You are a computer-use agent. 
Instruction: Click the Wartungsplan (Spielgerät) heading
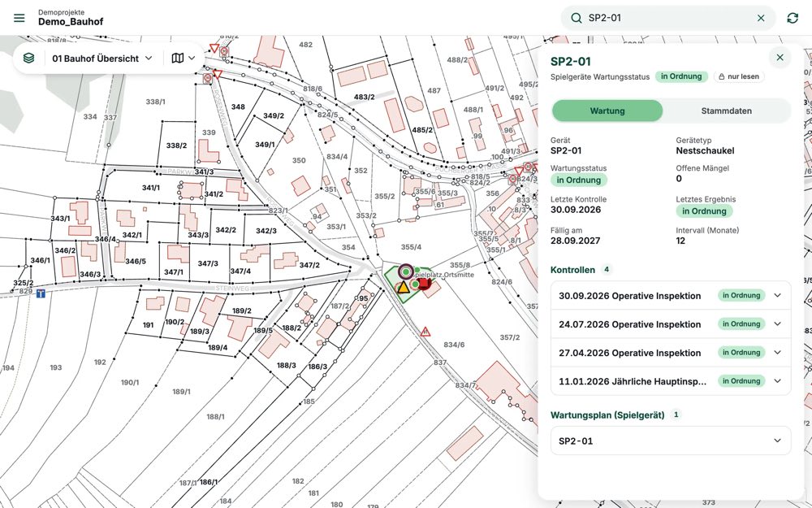click(607, 415)
